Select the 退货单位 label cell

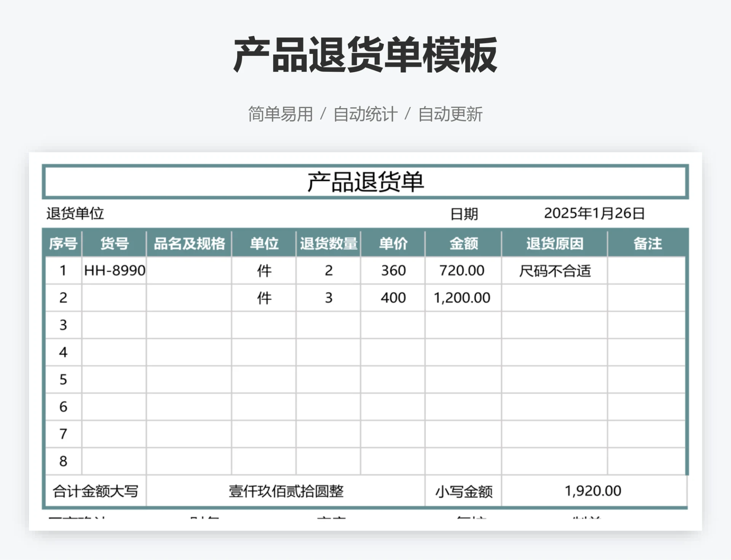[75, 214]
